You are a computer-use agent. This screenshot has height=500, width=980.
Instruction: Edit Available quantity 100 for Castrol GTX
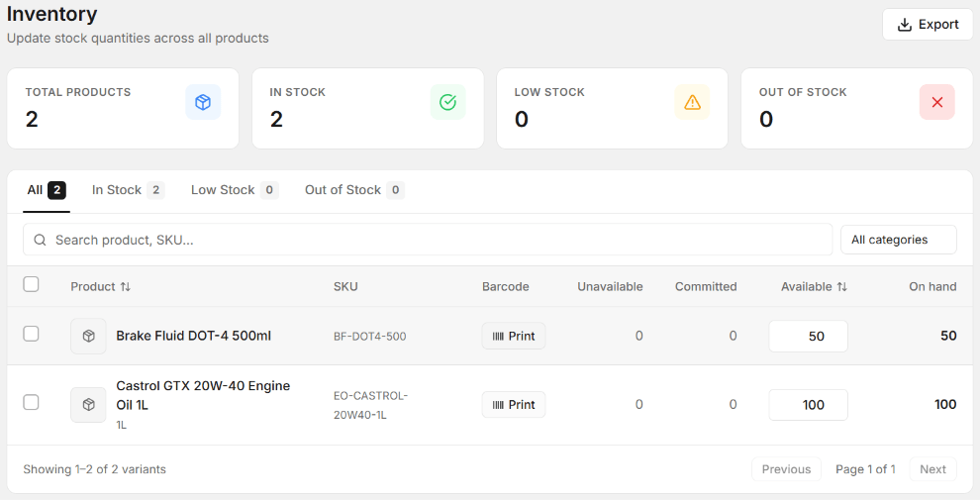coord(808,405)
